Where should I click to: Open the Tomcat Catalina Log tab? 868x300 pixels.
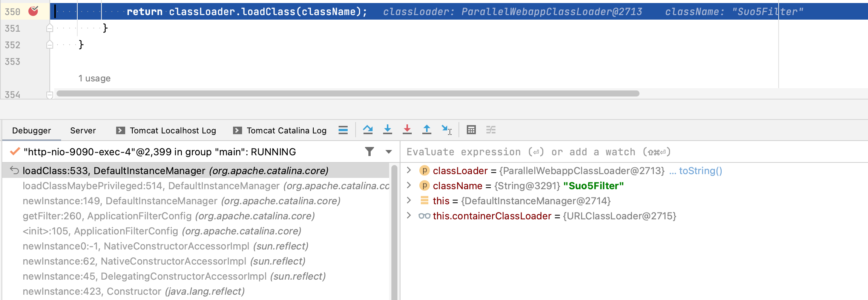[280, 130]
